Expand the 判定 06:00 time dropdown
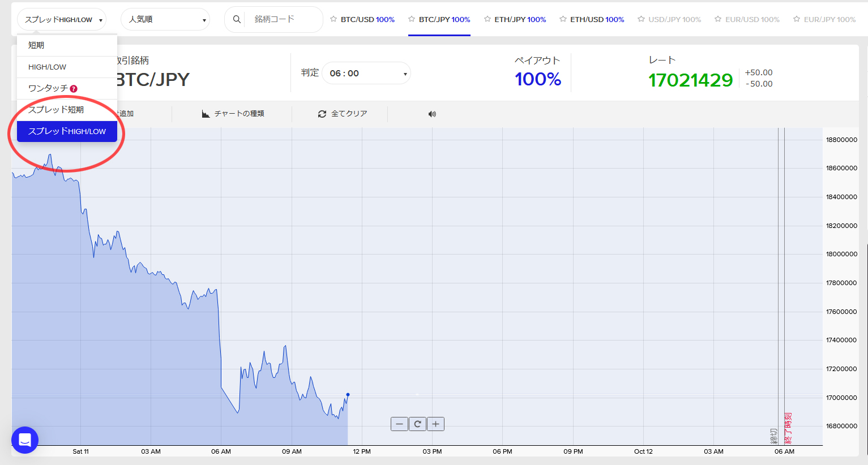The width and height of the screenshot is (868, 465). pyautogui.click(x=366, y=74)
